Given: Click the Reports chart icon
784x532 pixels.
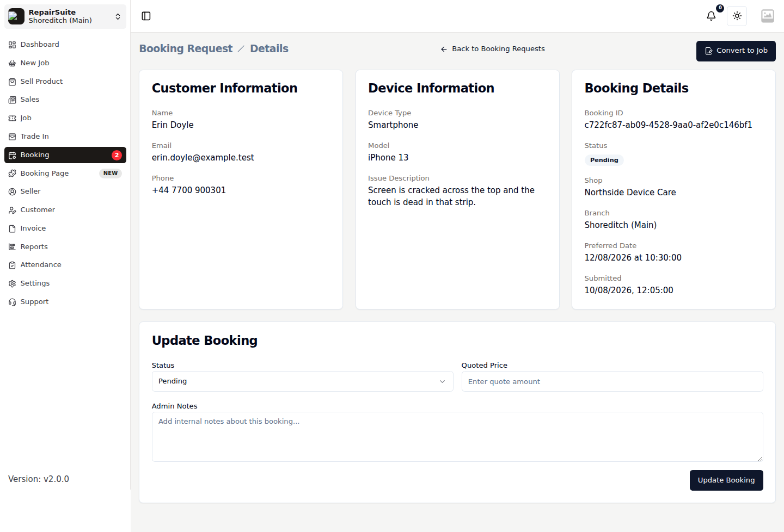Looking at the screenshot, I should pyautogui.click(x=12, y=247).
